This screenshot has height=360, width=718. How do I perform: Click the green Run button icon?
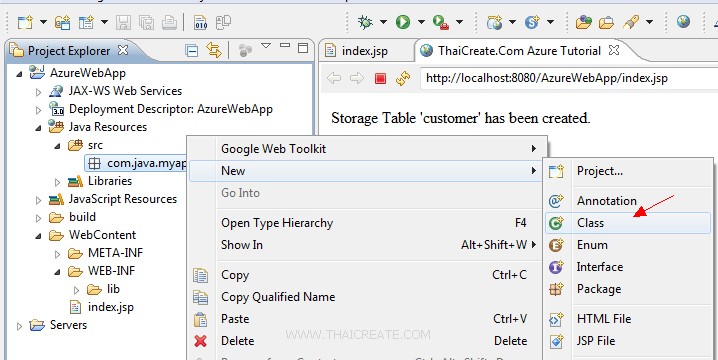[x=403, y=22]
